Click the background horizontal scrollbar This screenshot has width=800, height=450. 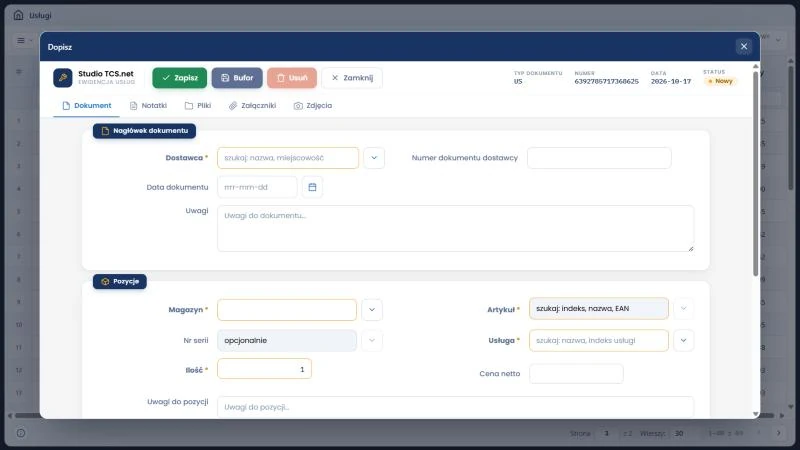pyautogui.click(x=393, y=416)
